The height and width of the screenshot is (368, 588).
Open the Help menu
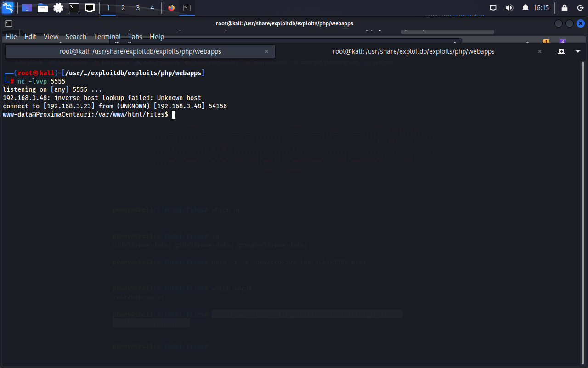click(157, 37)
